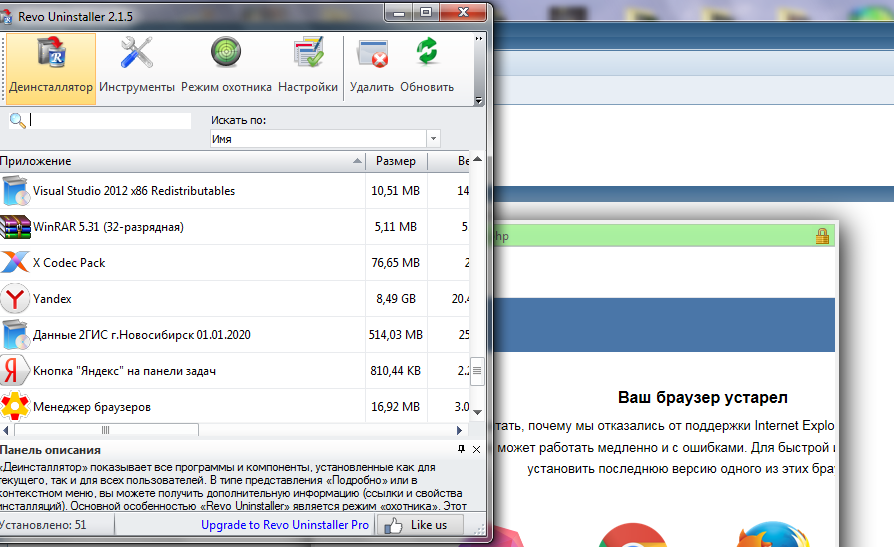Viewport: 894px width, 547px height.
Task: Click the vertical scrollbar thumb
Action: [x=477, y=371]
